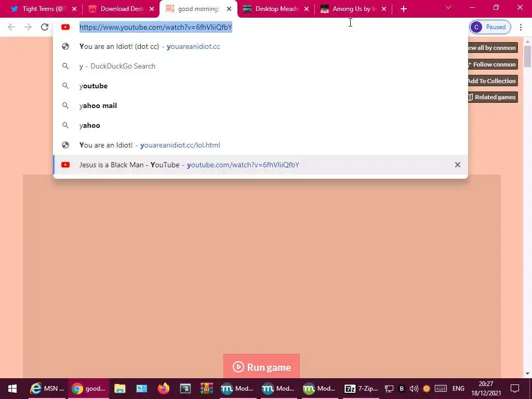The image size is (532, 399).
Task: Open File Explorer from the taskbar
Action: (x=120, y=389)
